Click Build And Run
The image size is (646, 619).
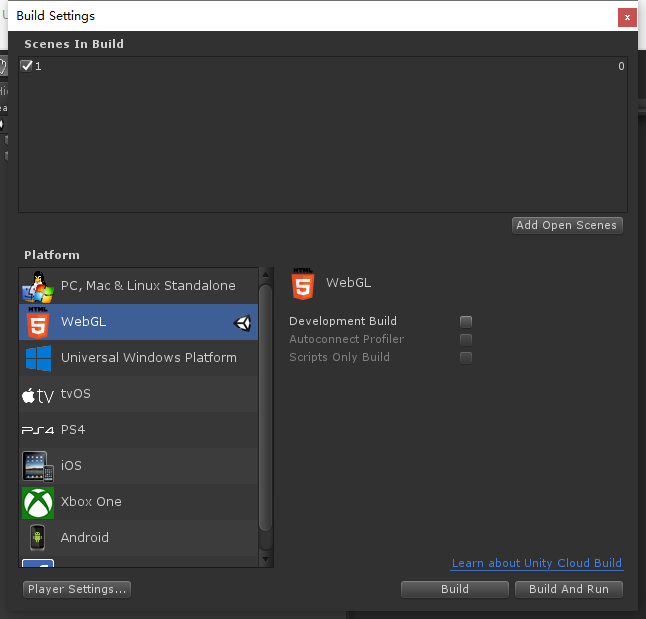(x=569, y=589)
